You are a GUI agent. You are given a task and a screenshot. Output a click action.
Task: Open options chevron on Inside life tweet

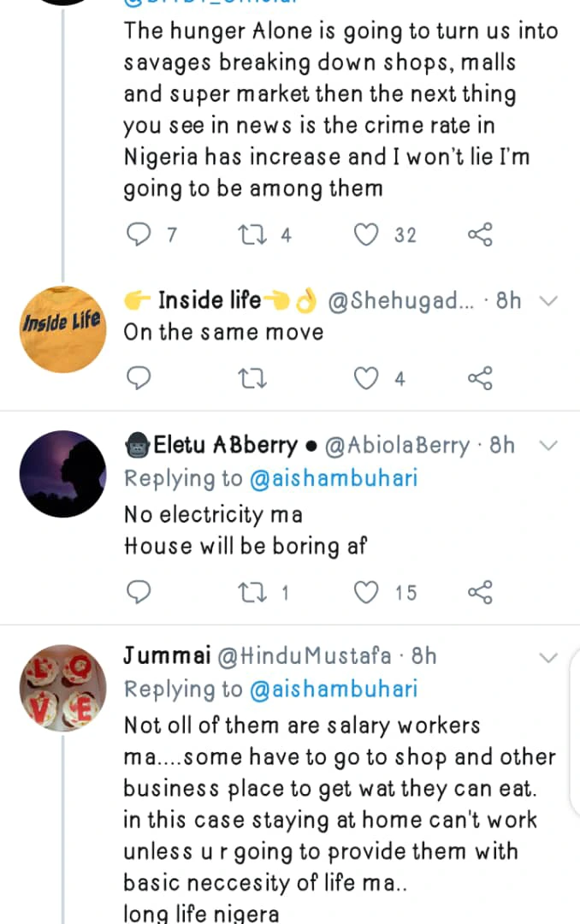click(x=548, y=301)
